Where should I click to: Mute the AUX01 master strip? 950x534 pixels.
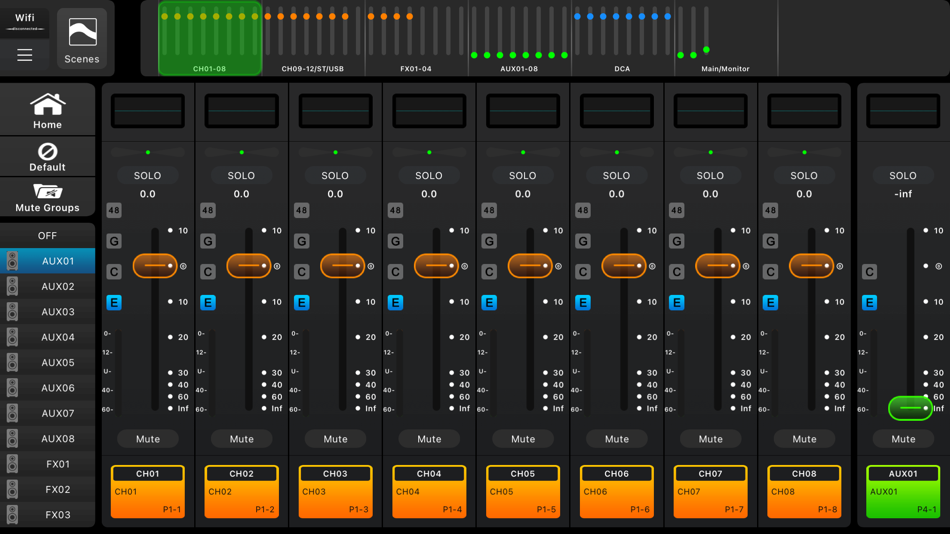tap(903, 439)
